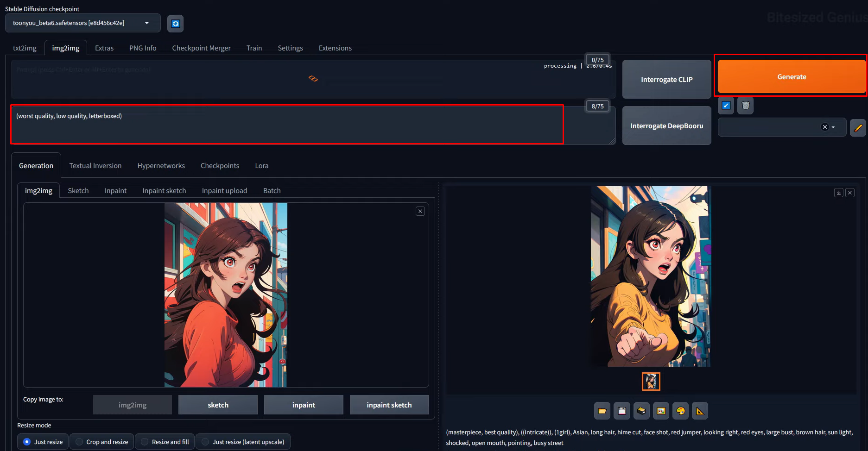Select the Crop and resize option
This screenshot has width=868, height=451.
[x=78, y=441]
